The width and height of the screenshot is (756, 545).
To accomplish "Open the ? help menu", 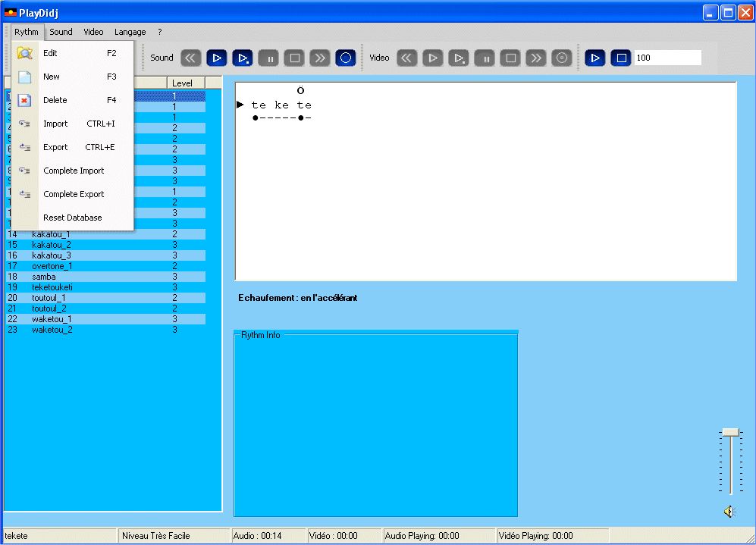I will [x=159, y=32].
